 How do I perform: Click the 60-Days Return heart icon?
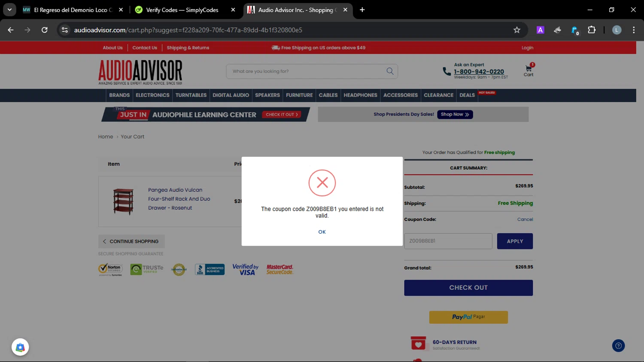[418, 344]
